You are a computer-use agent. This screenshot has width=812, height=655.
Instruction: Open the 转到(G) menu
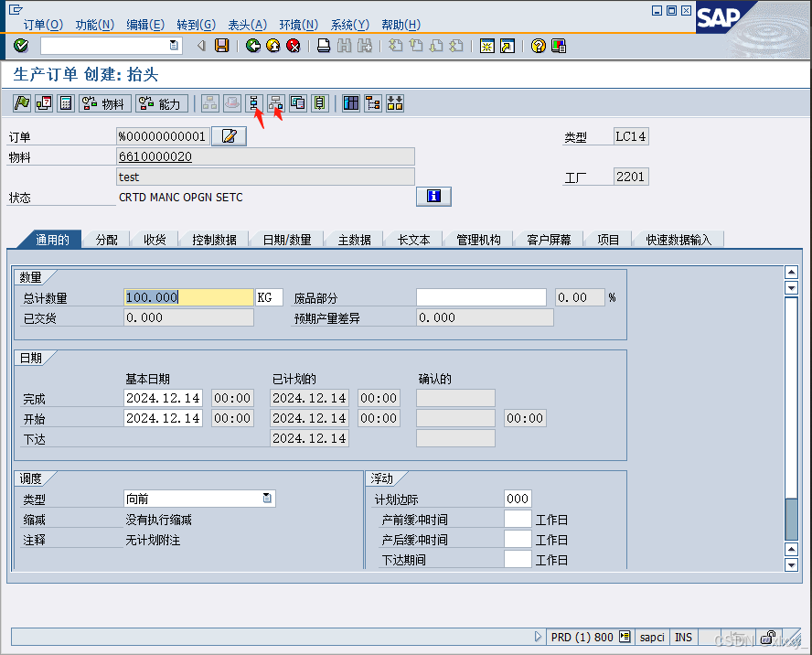coord(197,25)
